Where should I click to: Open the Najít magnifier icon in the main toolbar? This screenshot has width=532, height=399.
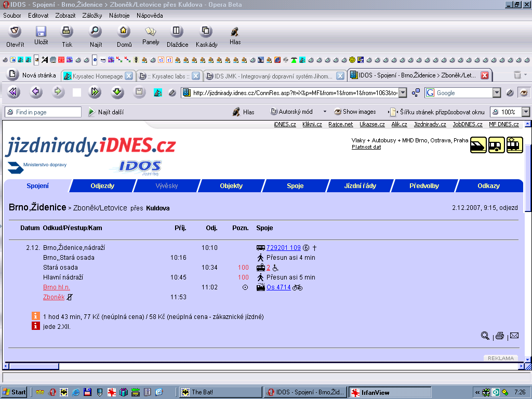(x=96, y=32)
